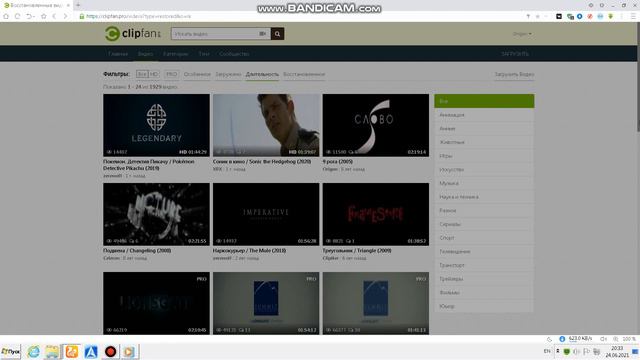
Task: Open the Сообщество navigation item
Action: coord(234,54)
